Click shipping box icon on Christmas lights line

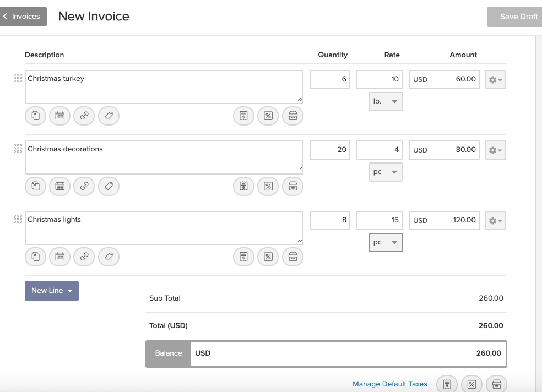point(293,257)
